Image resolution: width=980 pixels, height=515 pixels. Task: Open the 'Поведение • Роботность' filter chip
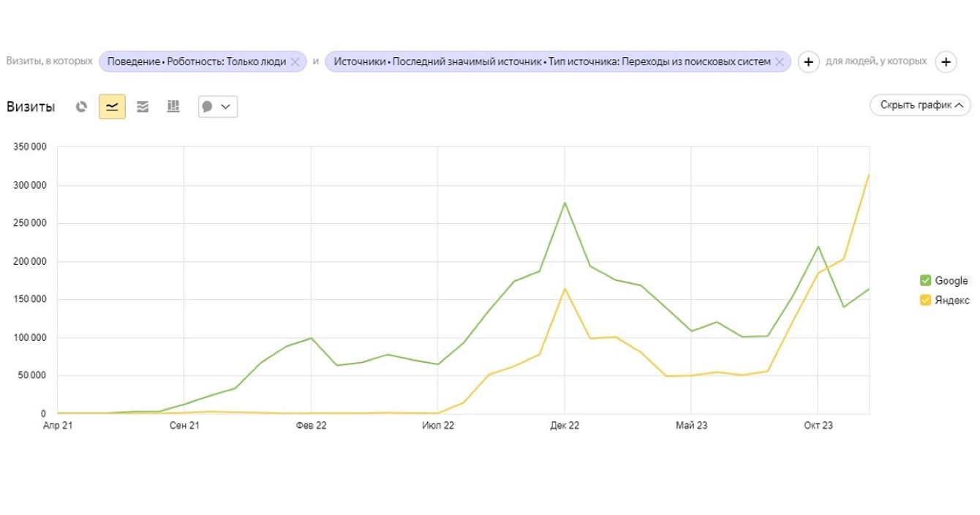pyautogui.click(x=196, y=62)
